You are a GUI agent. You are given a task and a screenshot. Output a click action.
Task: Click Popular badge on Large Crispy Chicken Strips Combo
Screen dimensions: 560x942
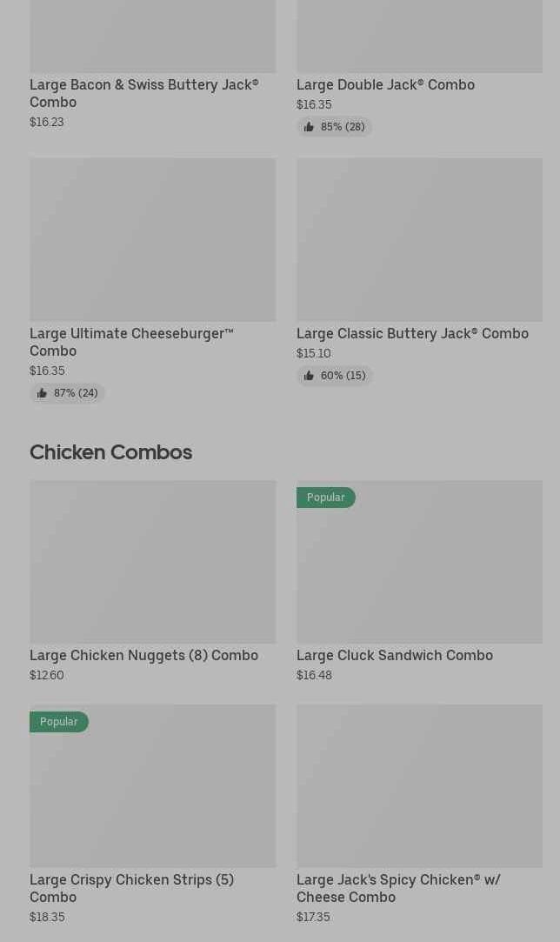point(59,722)
